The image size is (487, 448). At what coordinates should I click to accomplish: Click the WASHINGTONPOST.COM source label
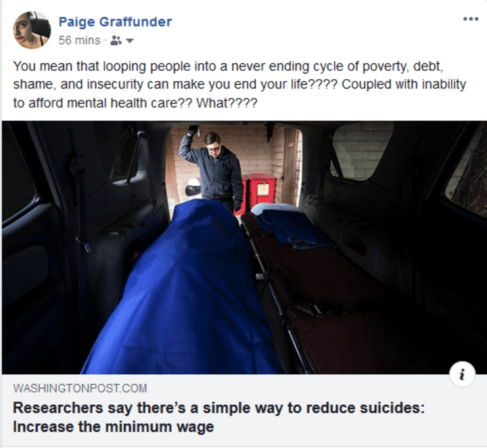80,388
